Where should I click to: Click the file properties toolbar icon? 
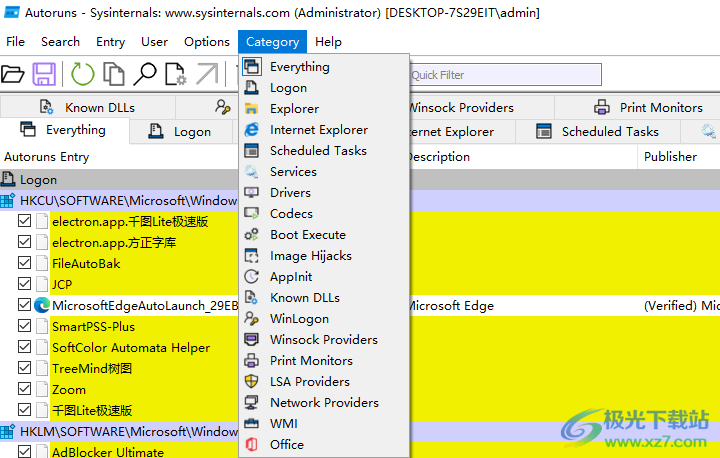(x=175, y=74)
